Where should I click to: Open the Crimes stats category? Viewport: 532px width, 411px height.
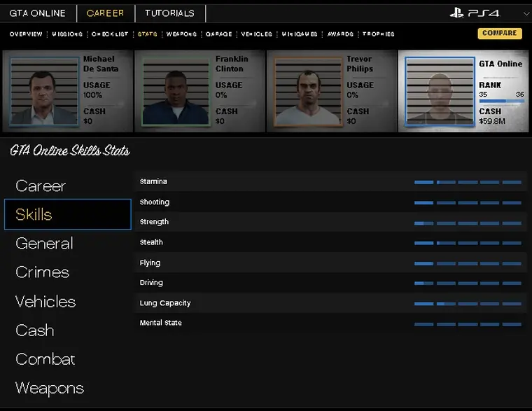coord(42,272)
